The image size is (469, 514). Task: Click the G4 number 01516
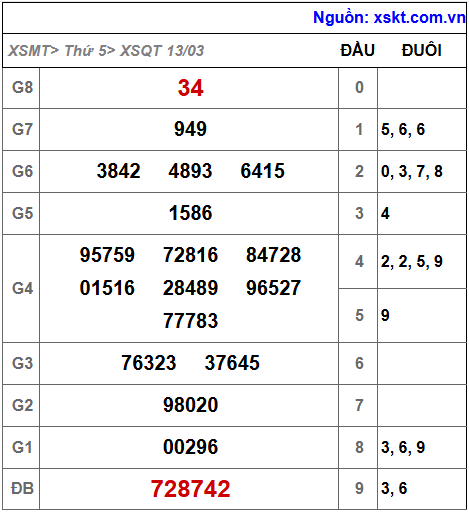(107, 288)
